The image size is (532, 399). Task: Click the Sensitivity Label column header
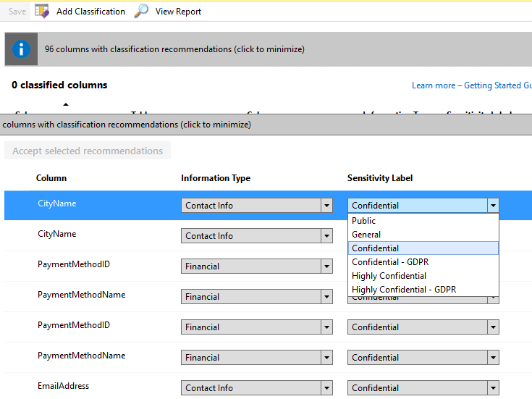(380, 178)
